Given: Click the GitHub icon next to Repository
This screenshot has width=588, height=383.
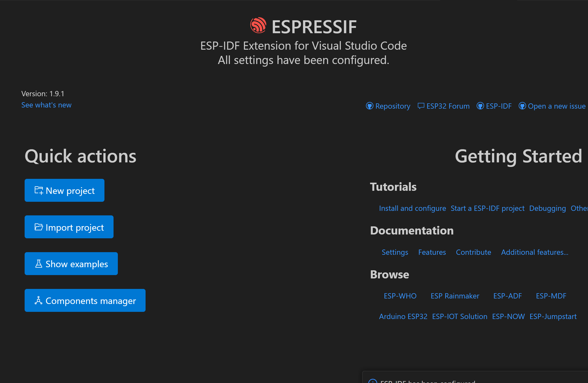Looking at the screenshot, I should (x=369, y=106).
